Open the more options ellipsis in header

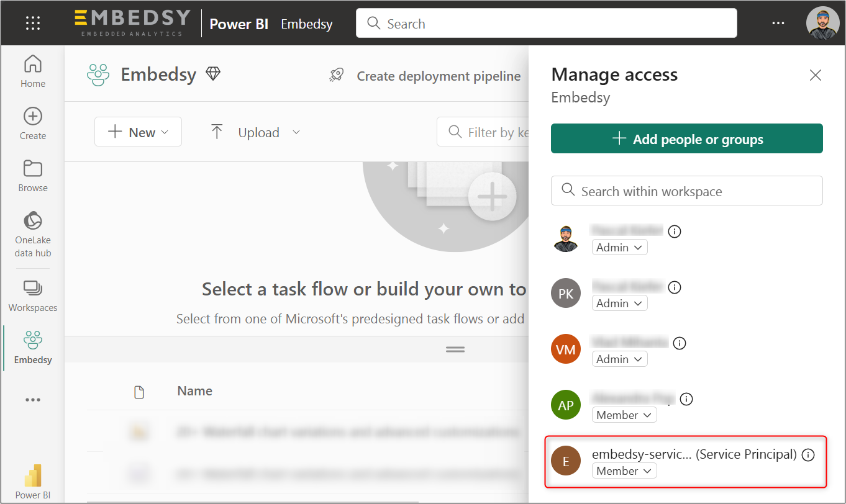pyautogui.click(x=778, y=24)
